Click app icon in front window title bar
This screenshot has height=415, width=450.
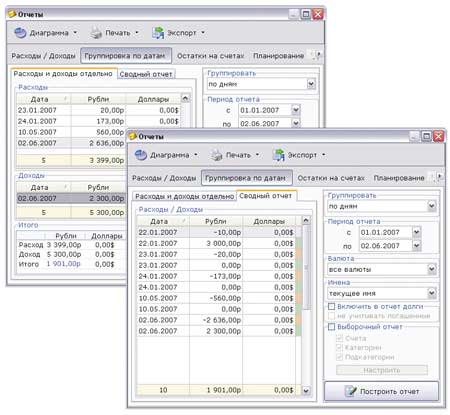click(133, 136)
